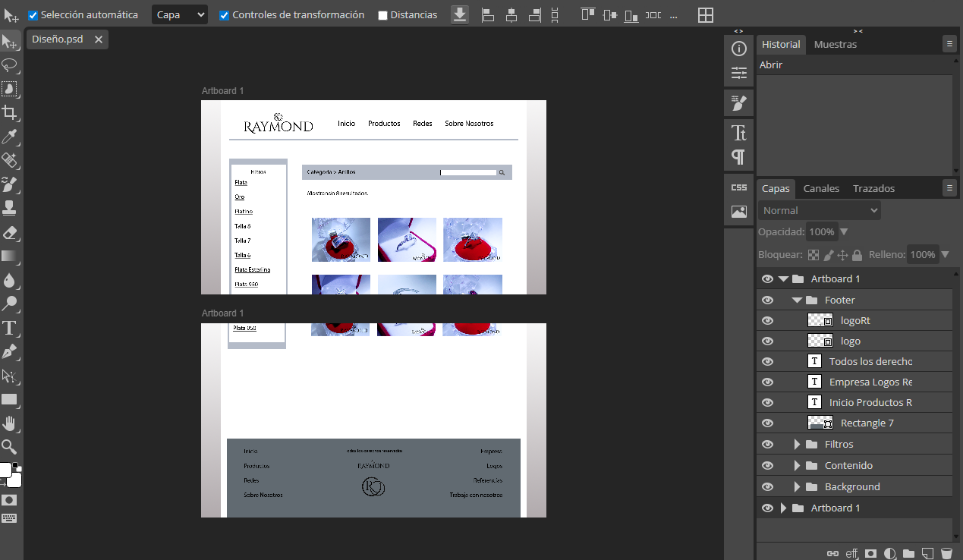
Task: Click the foreground color swatch
Action: tap(5, 470)
